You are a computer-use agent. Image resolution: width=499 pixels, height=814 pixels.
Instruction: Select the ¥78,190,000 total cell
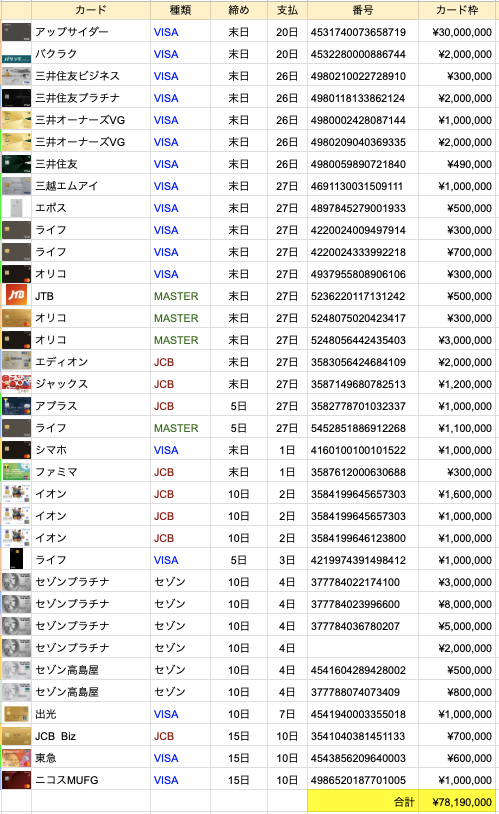tap(457, 802)
